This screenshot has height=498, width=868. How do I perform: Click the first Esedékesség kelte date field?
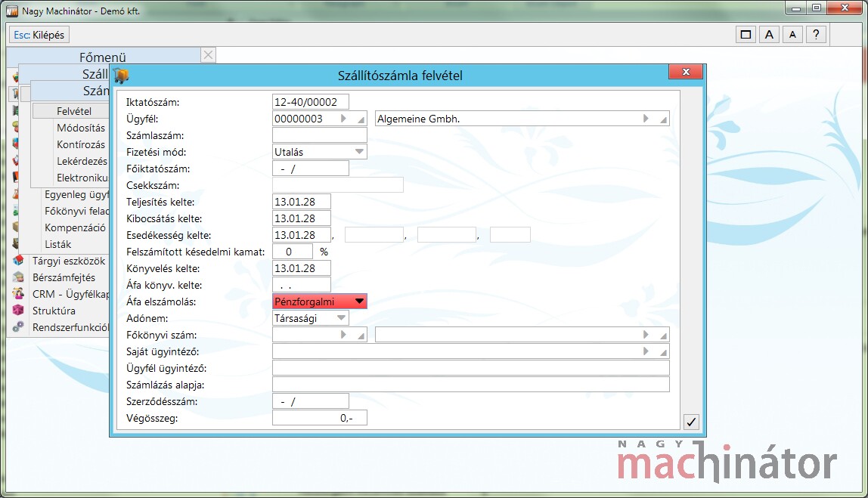click(302, 234)
